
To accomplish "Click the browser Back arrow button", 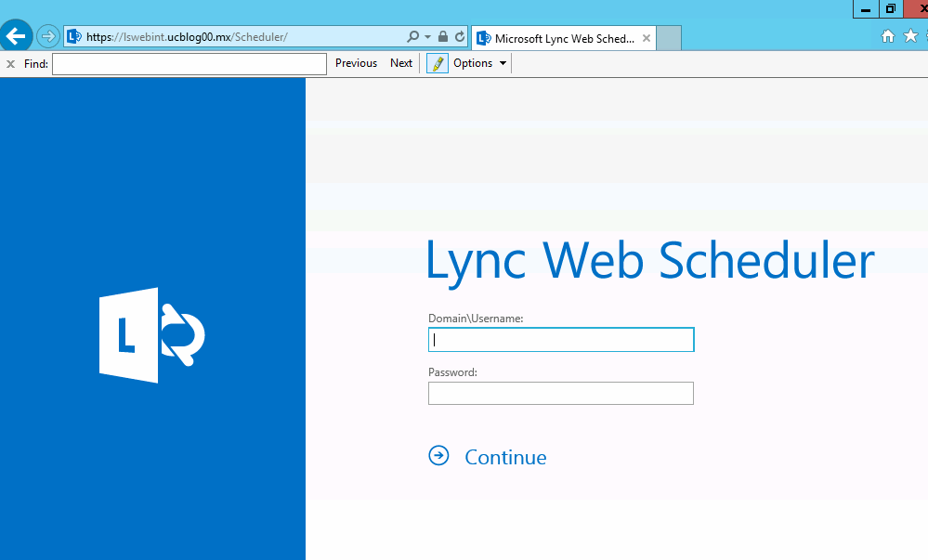I will pos(17,36).
